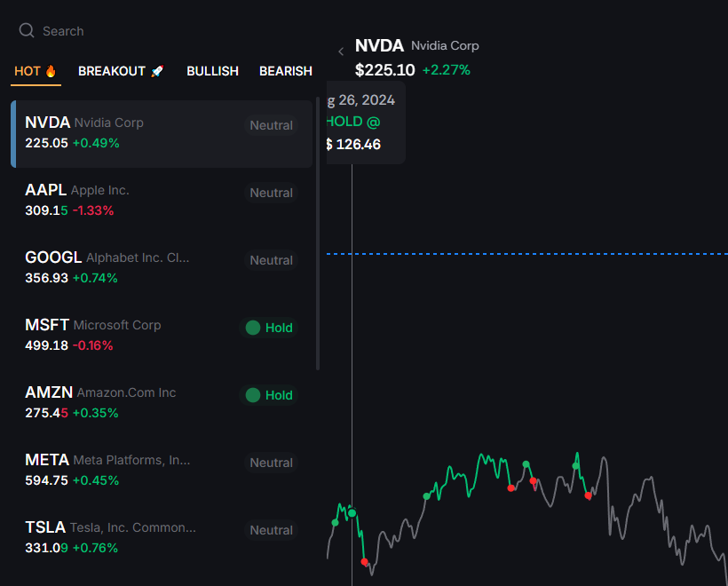Open the BULLISH tab

(213, 72)
